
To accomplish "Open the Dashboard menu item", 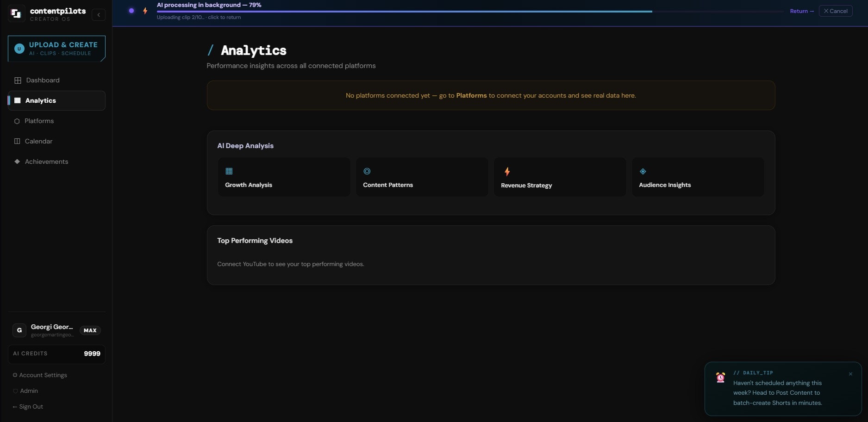I will (56, 81).
